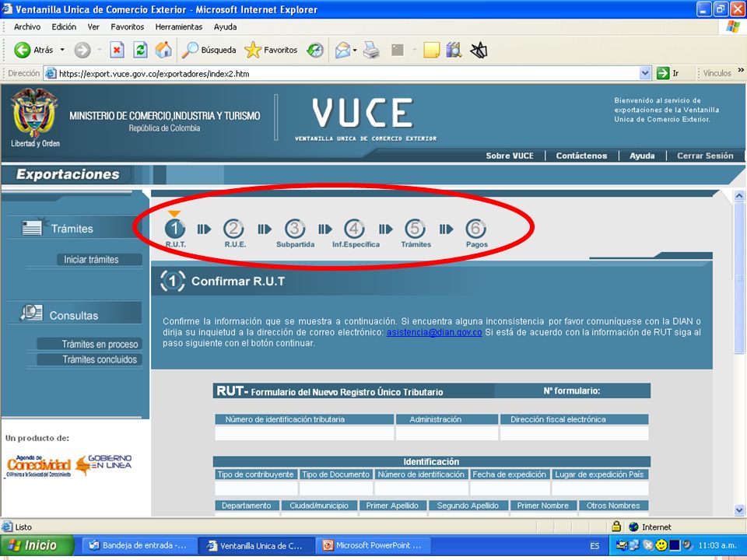
Task: Go back with the Atrás arrow
Action: click(33, 50)
